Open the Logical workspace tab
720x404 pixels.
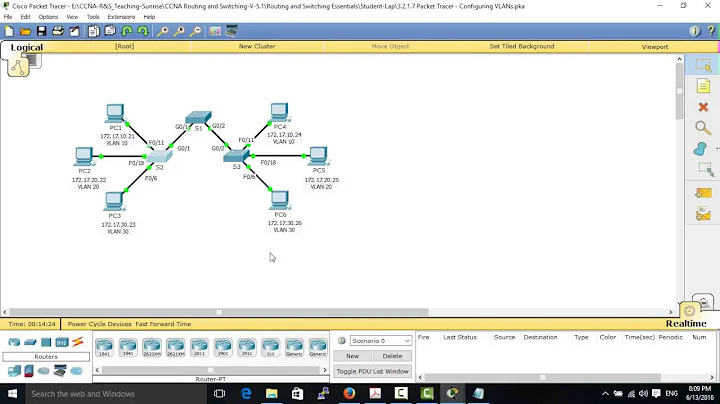(x=27, y=47)
